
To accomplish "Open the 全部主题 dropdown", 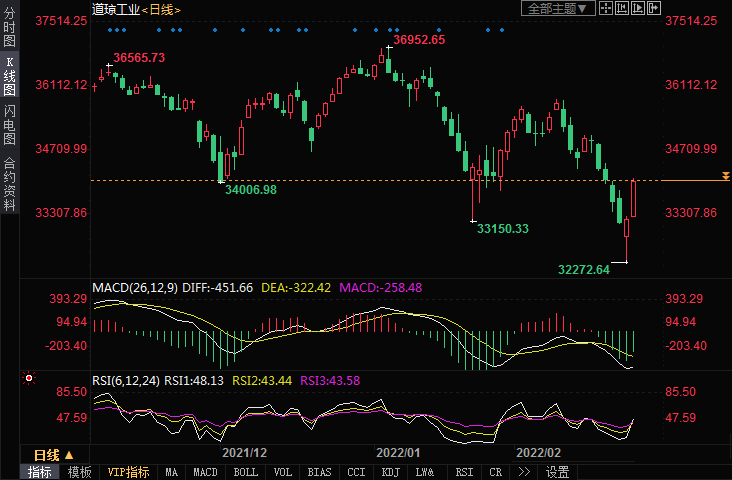I will coord(558,8).
